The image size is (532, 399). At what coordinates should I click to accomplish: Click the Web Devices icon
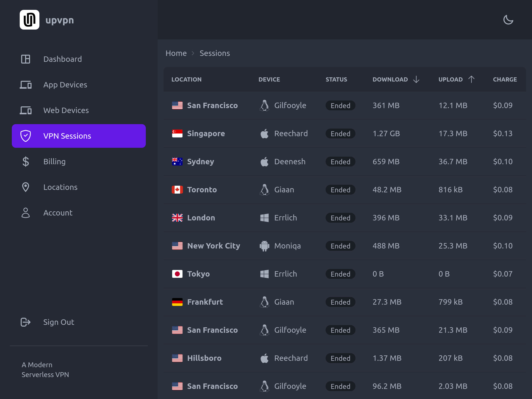[26, 110]
